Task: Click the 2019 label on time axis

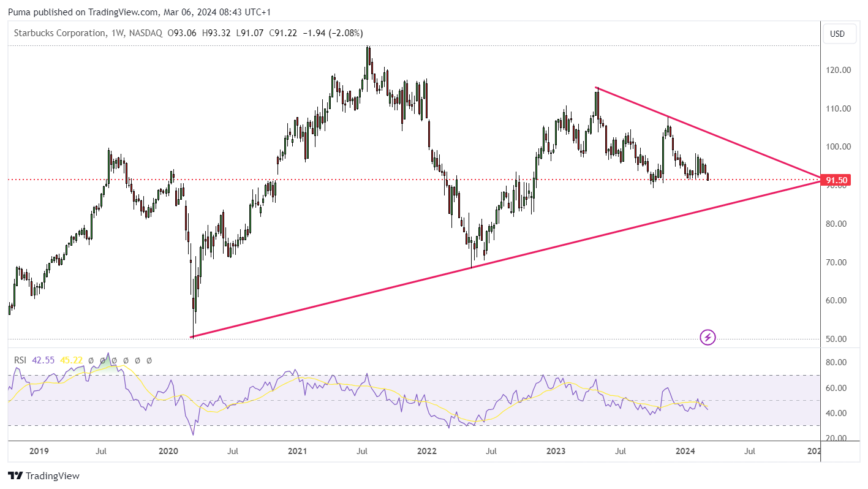Action: 39,452
